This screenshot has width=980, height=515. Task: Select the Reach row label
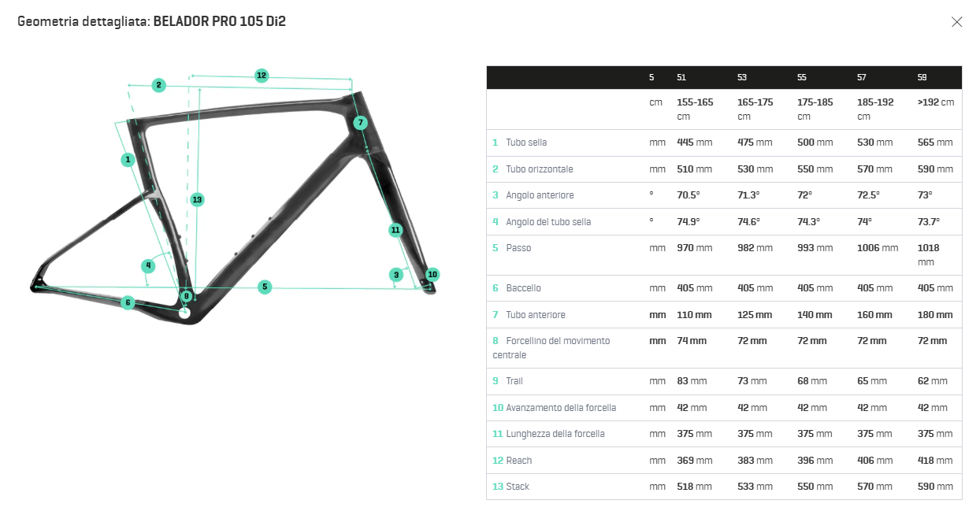pyautogui.click(x=518, y=461)
